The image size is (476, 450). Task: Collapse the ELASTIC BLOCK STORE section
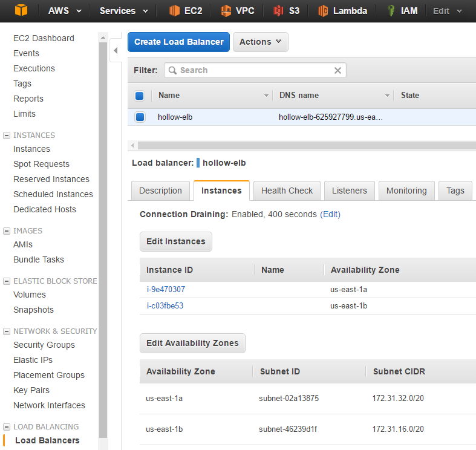click(x=7, y=281)
